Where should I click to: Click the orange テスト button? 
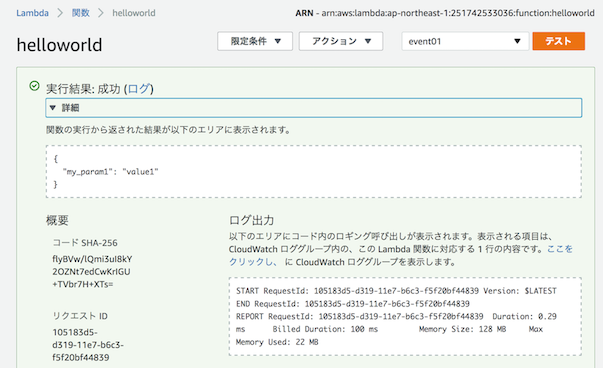coord(558,41)
